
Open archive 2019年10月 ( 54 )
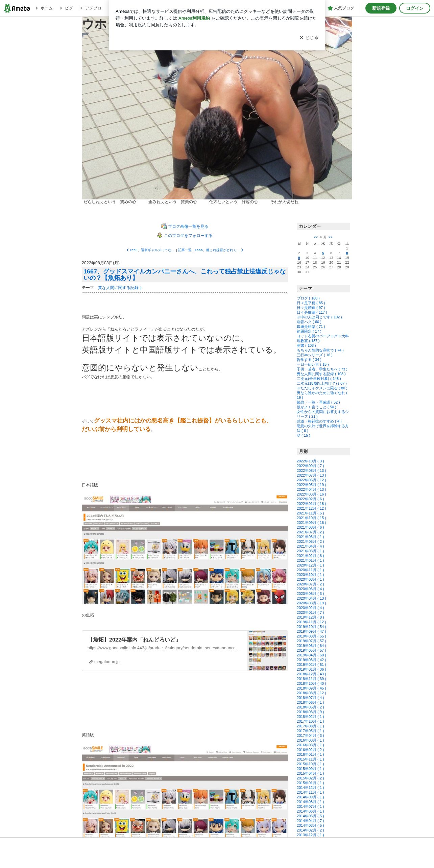point(311,627)
